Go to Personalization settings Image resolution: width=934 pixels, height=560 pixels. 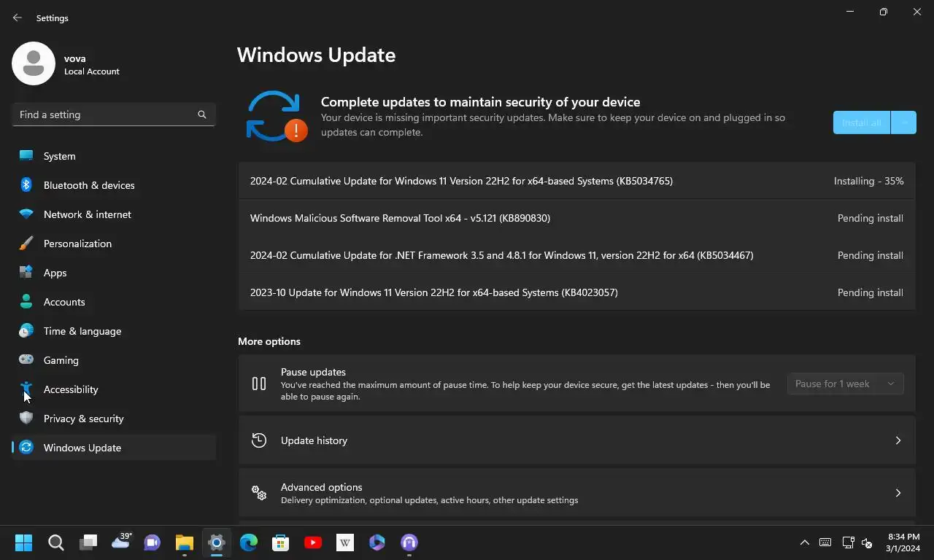[114, 244]
